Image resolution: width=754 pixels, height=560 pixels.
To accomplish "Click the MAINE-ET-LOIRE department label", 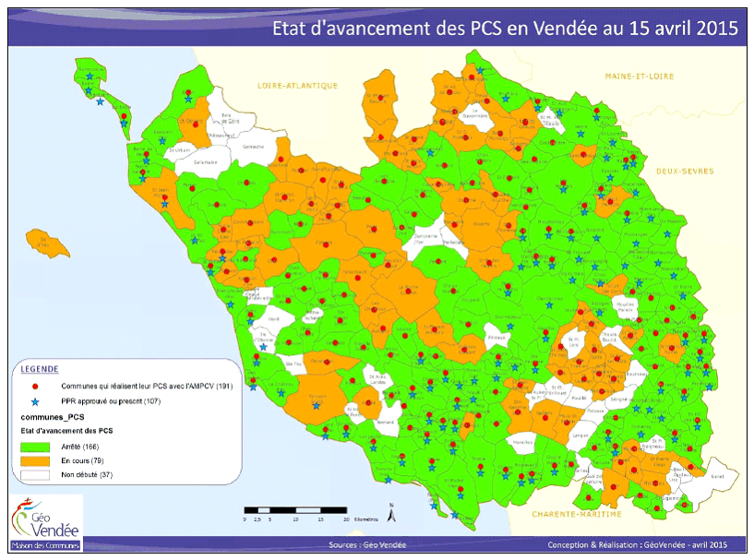I will tap(639, 76).
